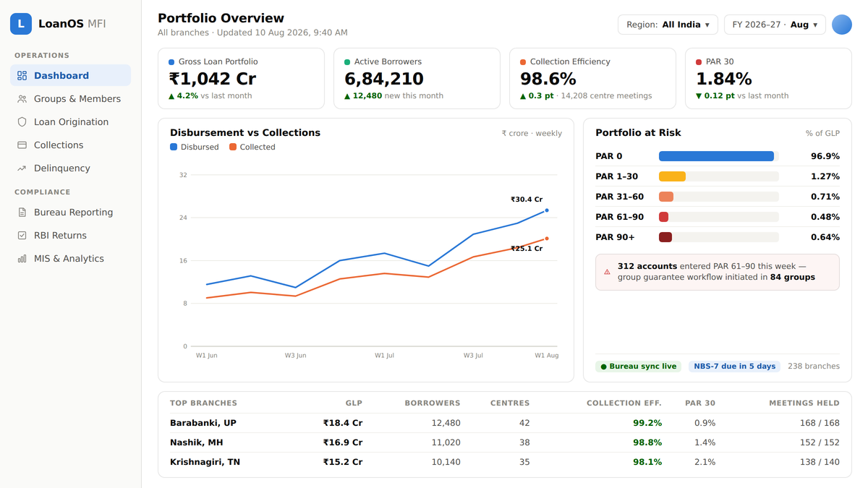Go to Loan Origination
This screenshot has height=488, width=868.
pyautogui.click(x=70, y=122)
